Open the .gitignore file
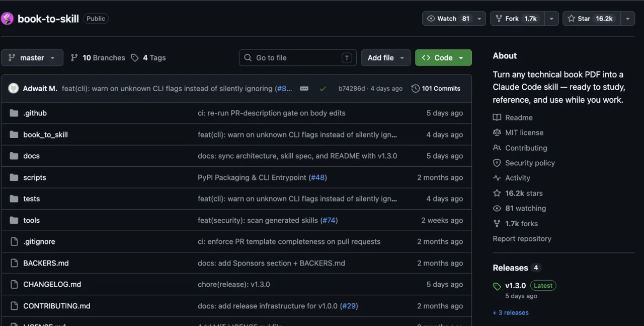 coord(39,241)
